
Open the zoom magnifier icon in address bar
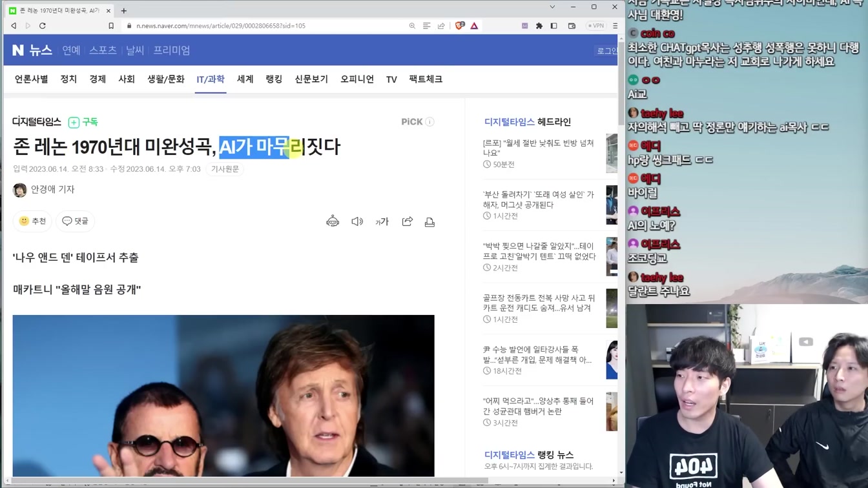412,26
